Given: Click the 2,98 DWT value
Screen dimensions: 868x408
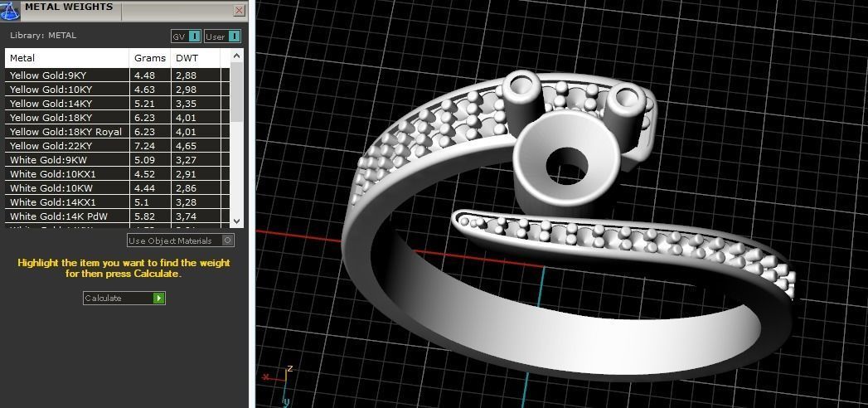Looking at the screenshot, I should pos(186,89).
